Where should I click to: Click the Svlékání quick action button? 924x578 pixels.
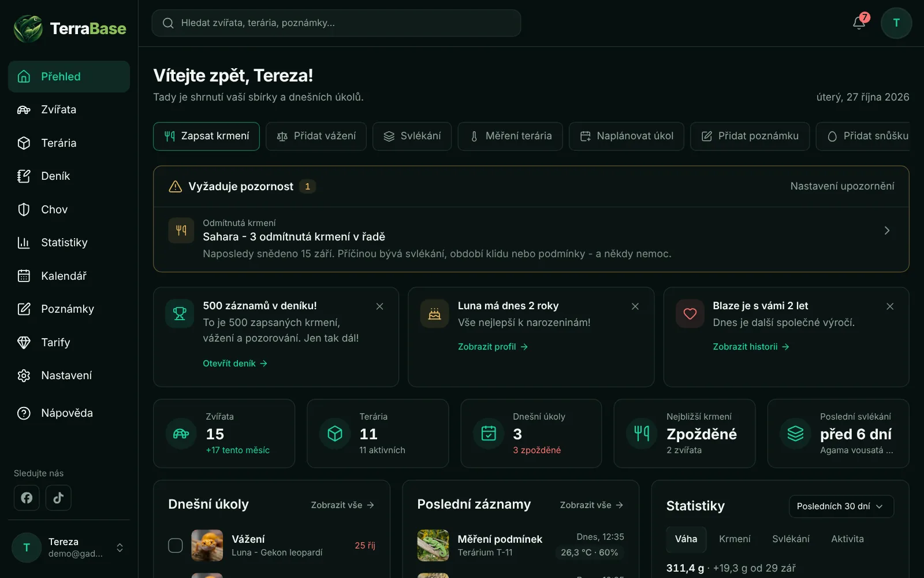click(412, 136)
